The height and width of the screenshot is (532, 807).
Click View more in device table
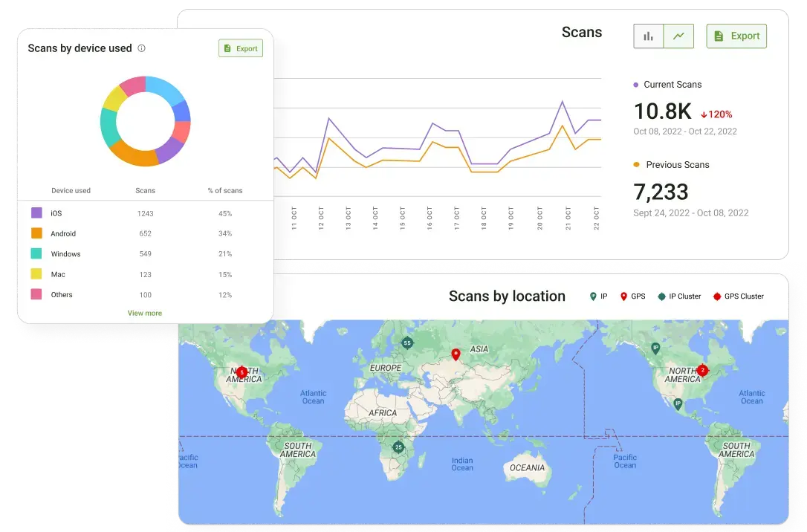click(x=145, y=313)
